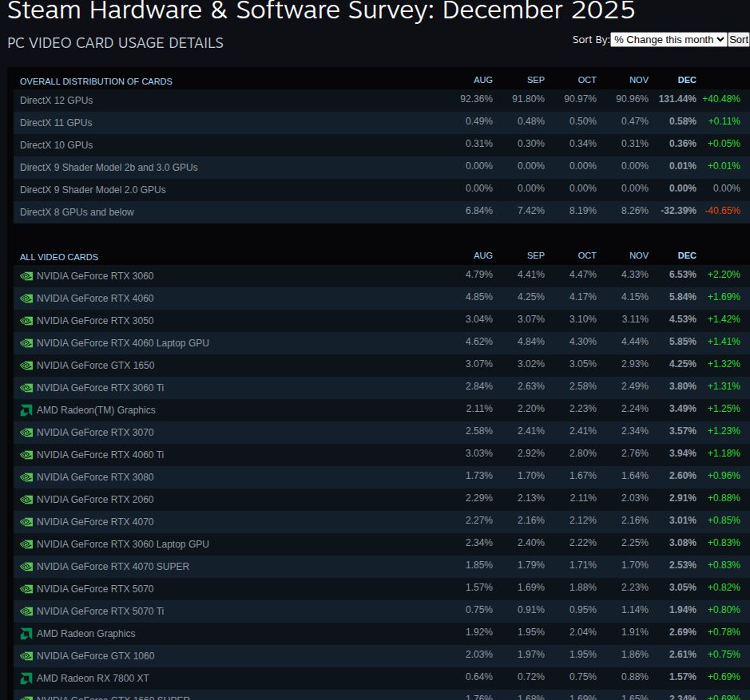Click the All Video Cards heading
This screenshot has height=700, width=750.
(59, 257)
